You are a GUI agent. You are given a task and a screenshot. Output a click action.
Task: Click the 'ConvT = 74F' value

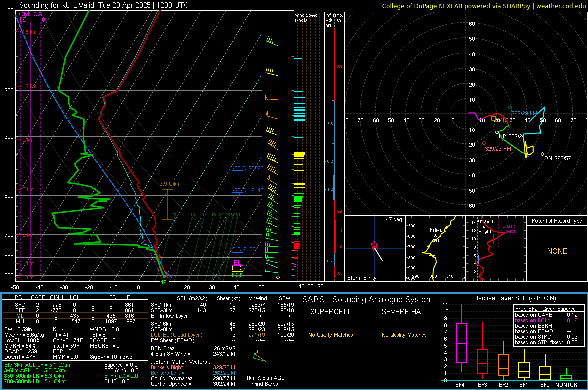click(x=67, y=340)
